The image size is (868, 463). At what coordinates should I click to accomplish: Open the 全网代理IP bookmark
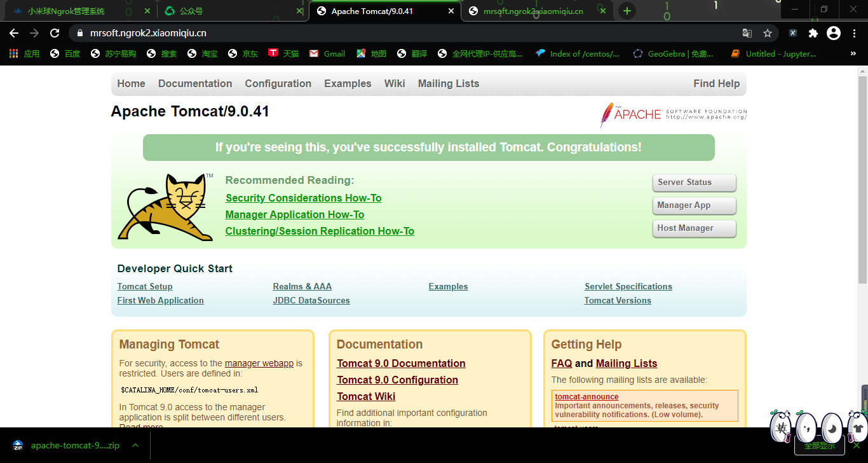point(480,54)
